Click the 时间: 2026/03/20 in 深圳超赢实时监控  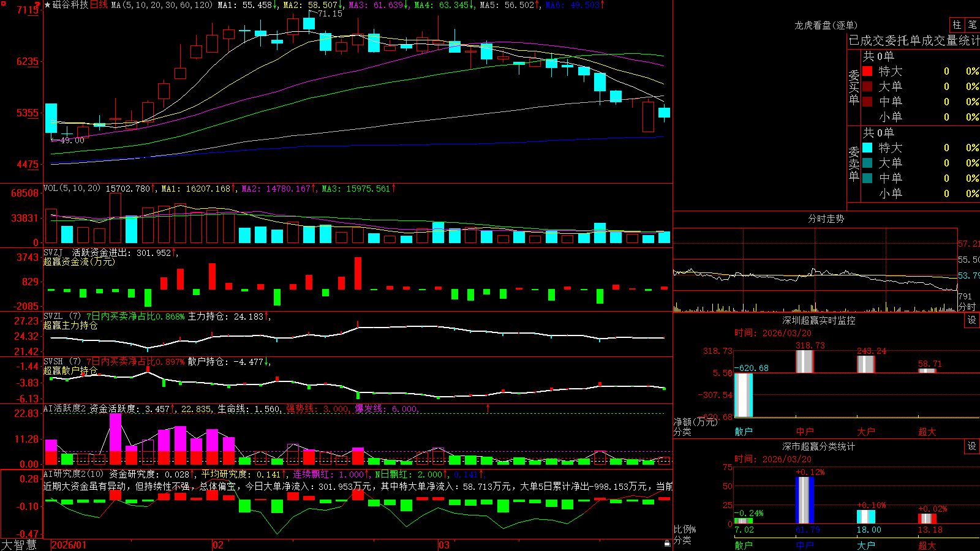coord(773,333)
